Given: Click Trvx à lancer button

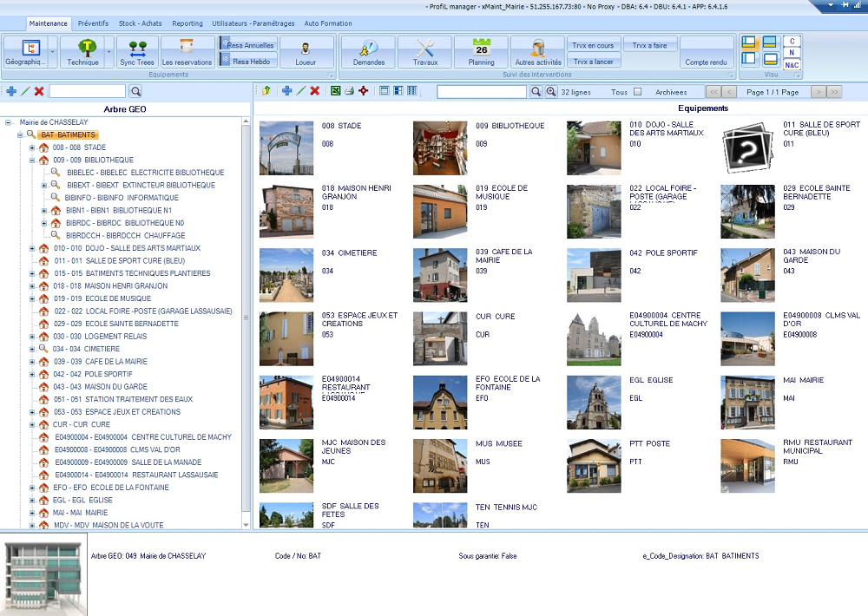Looking at the screenshot, I should [593, 61].
